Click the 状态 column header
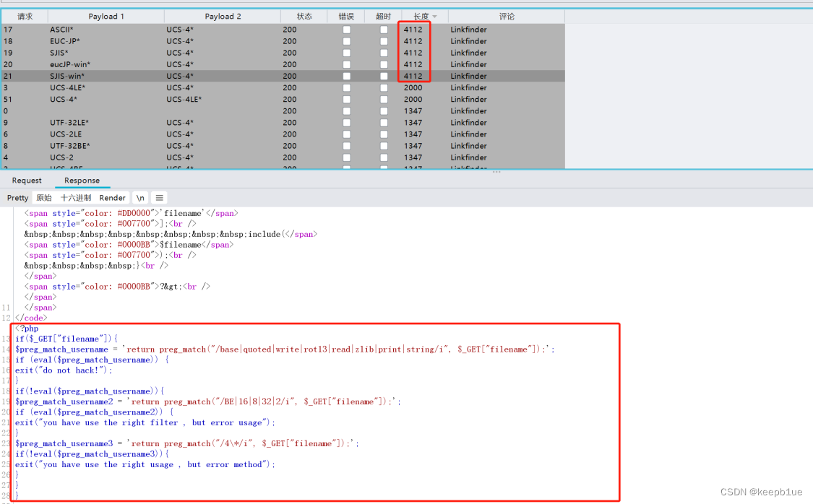Screen dimensions: 813x504 [x=304, y=16]
